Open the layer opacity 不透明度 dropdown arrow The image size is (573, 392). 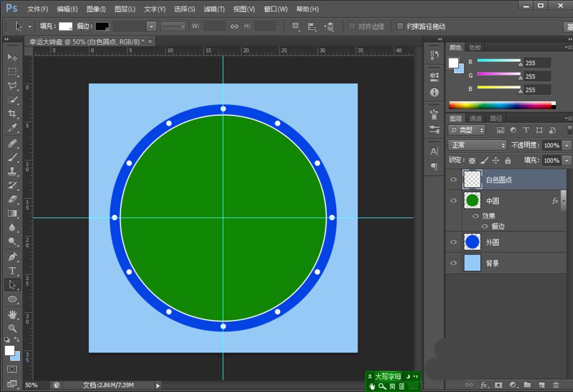[567, 146]
